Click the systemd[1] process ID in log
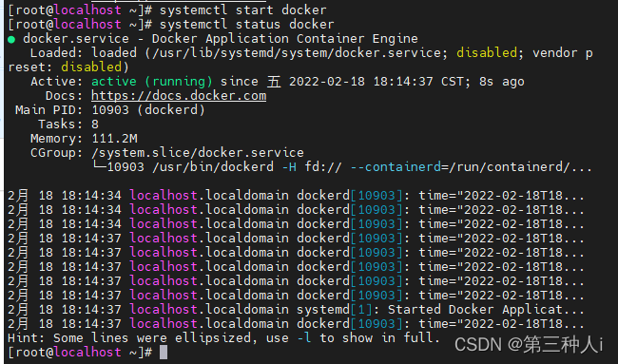 [335, 310]
